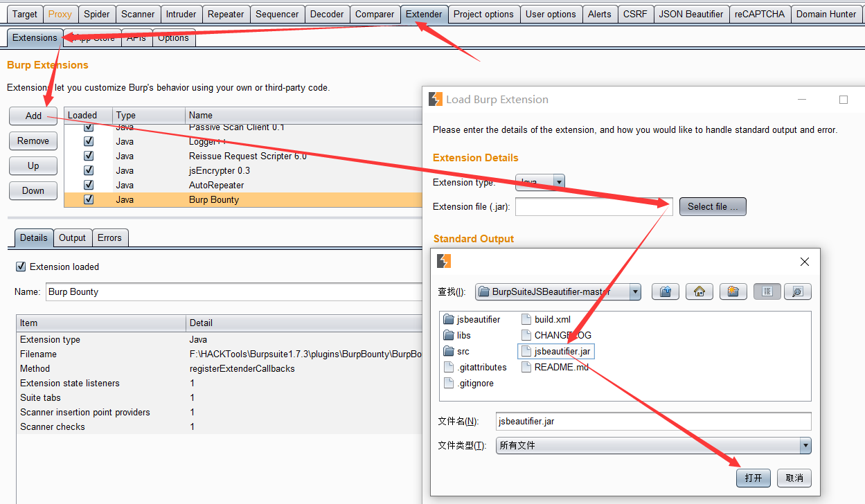865x504 pixels.
Task: Focus the 文件名 file name field
Action: [653, 421]
